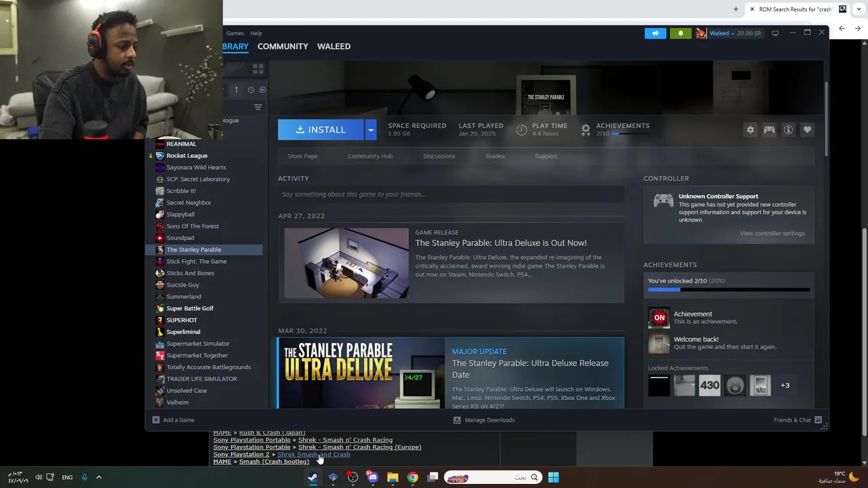Click Shrek Smash and Crash browser link

[314, 454]
